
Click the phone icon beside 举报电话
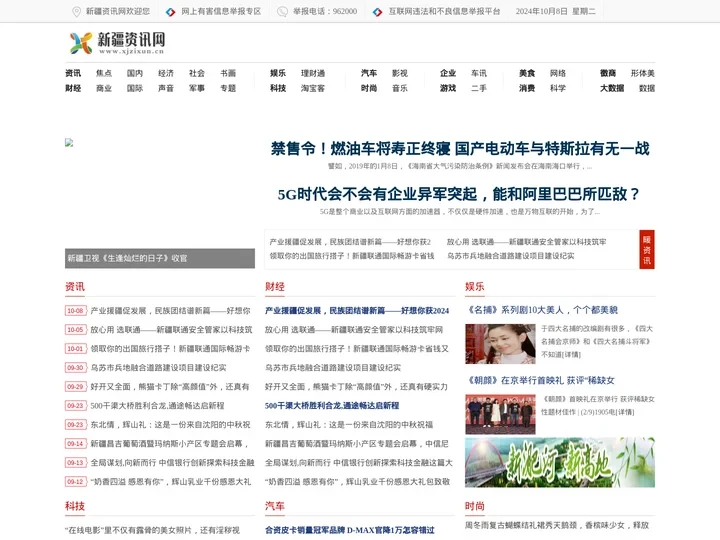pyautogui.click(x=282, y=11)
